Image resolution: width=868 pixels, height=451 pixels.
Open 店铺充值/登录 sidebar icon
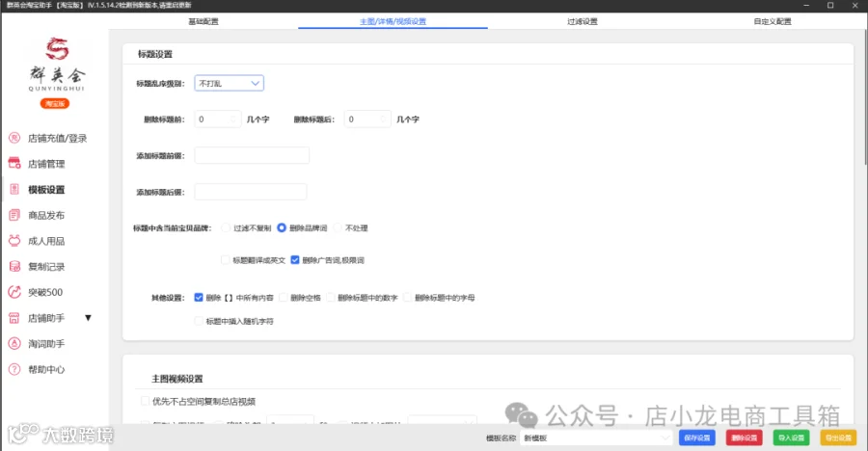point(14,138)
